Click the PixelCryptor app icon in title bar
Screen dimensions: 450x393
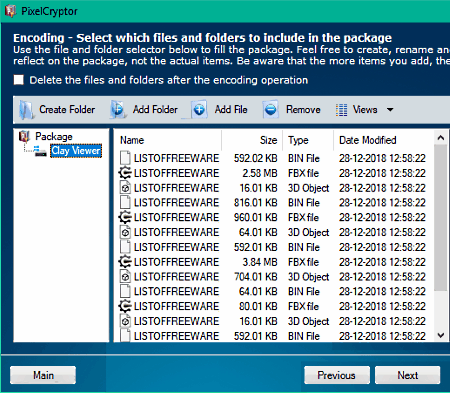coord(10,11)
